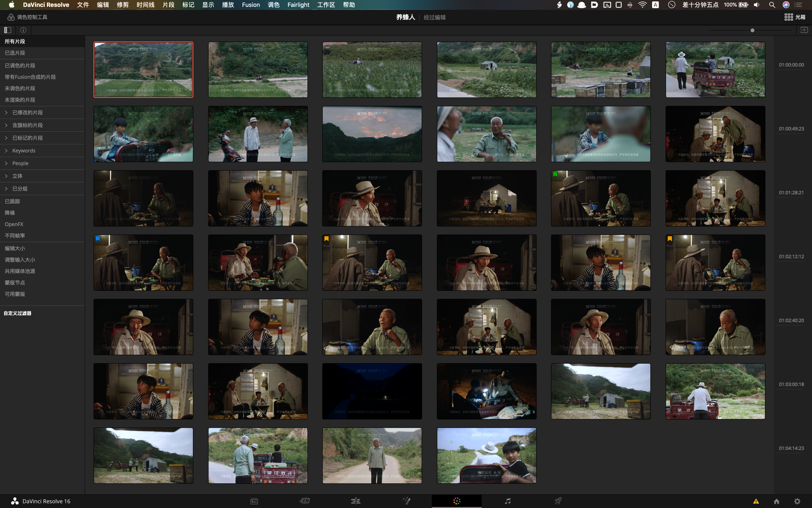Open the Fusion menu

click(251, 5)
